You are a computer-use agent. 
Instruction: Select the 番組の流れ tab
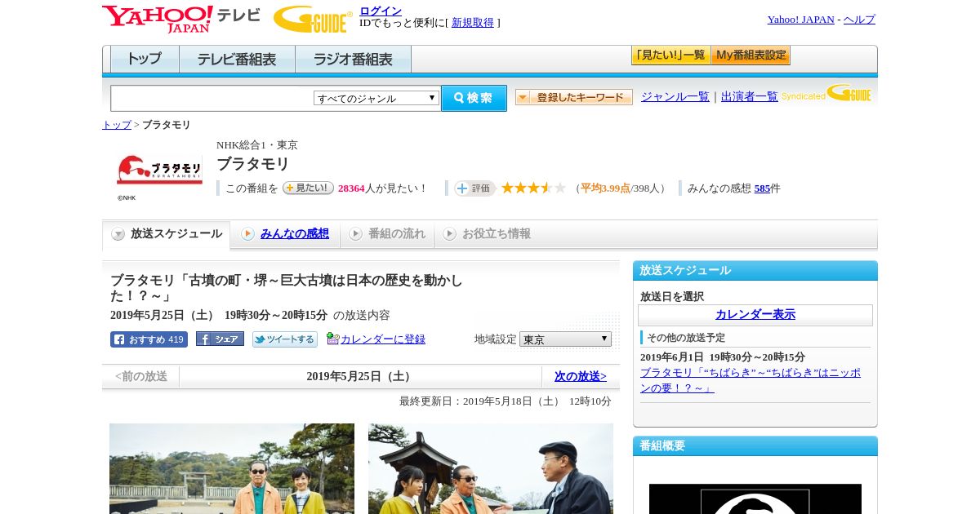pyautogui.click(x=387, y=234)
